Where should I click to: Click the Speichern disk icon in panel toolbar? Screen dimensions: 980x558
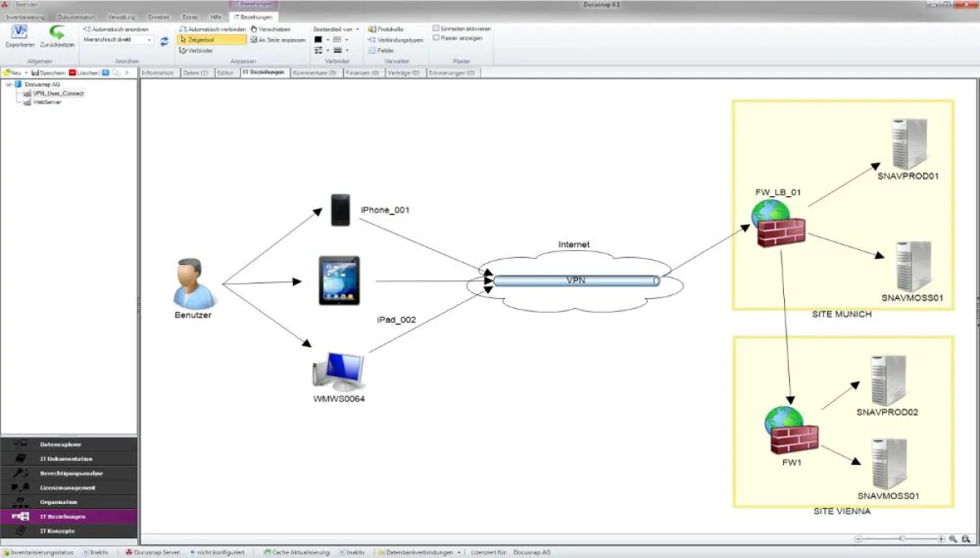pyautogui.click(x=49, y=73)
